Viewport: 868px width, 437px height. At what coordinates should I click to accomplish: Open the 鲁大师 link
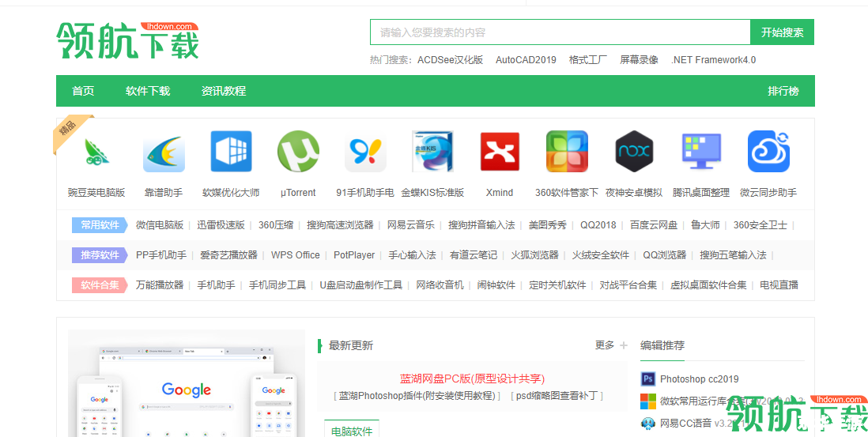pos(705,225)
